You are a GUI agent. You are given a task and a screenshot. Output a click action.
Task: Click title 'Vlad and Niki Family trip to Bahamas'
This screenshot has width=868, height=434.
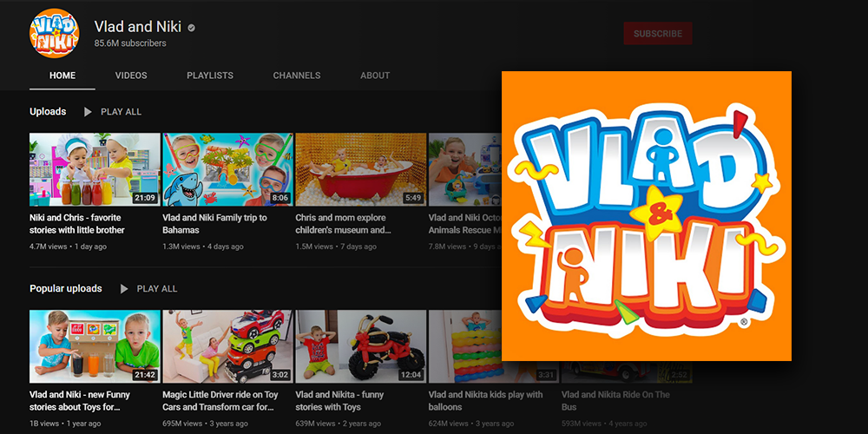[x=214, y=224]
